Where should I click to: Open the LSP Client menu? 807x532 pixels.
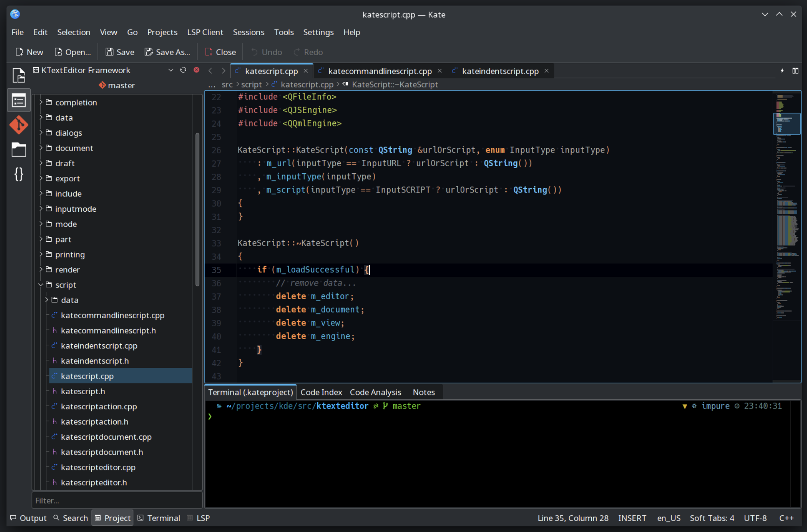tap(205, 32)
